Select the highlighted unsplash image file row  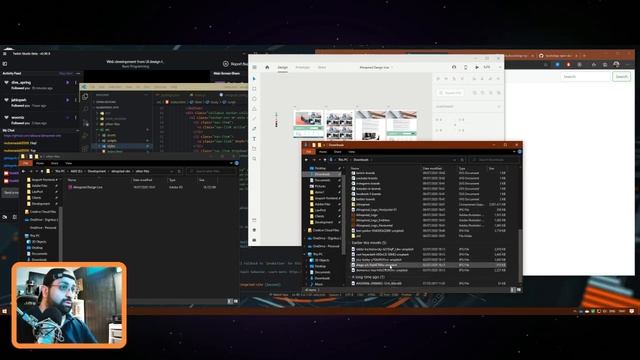tap(429, 265)
